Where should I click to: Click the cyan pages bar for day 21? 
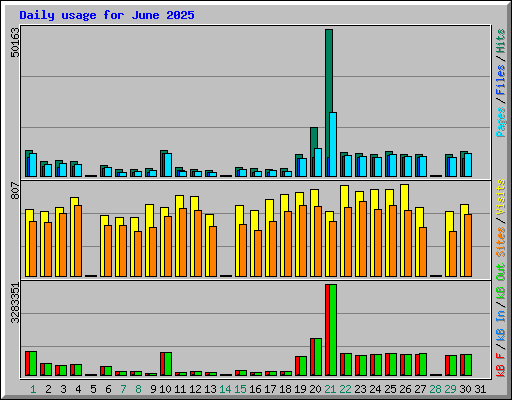[333, 144]
